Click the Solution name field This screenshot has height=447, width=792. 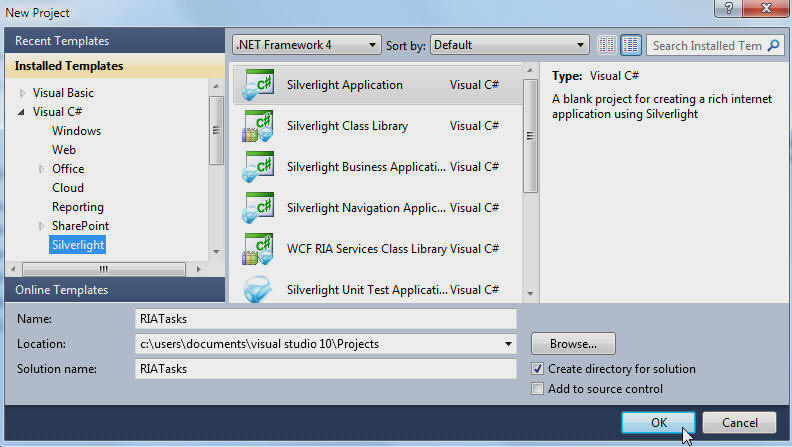point(326,369)
